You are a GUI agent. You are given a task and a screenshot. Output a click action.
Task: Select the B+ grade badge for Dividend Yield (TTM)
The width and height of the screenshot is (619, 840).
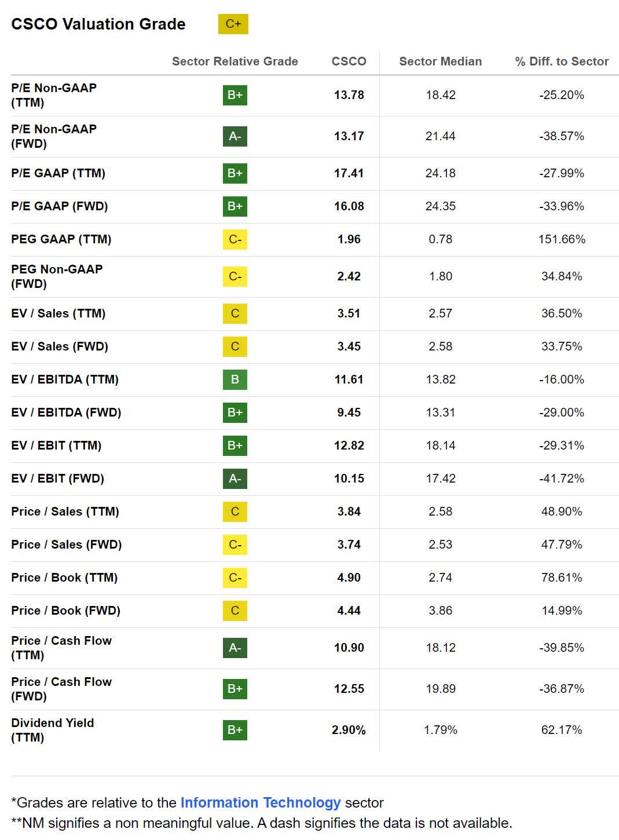(x=235, y=730)
